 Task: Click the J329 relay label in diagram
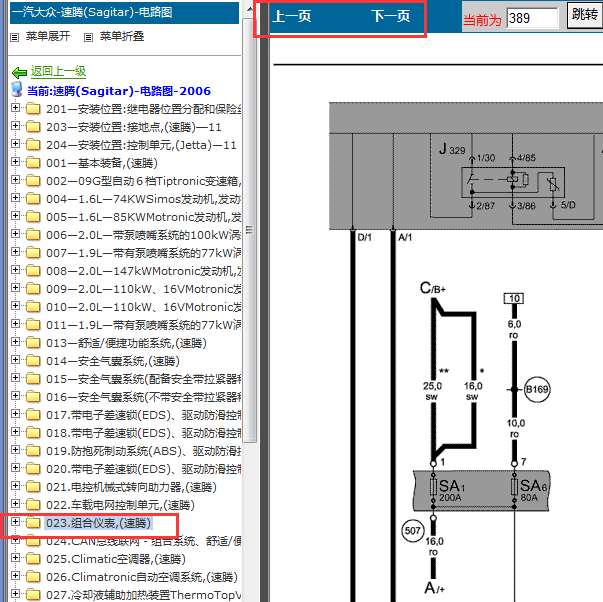point(452,149)
